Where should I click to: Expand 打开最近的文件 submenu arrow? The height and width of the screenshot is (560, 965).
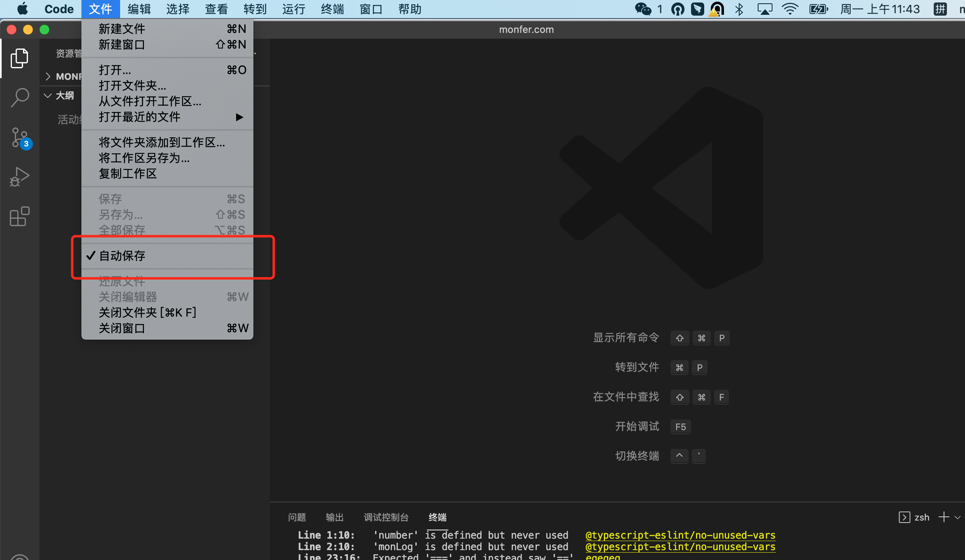(x=239, y=117)
